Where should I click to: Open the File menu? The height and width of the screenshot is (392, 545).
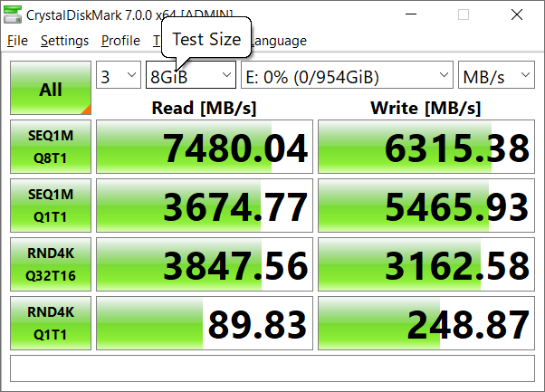click(17, 41)
